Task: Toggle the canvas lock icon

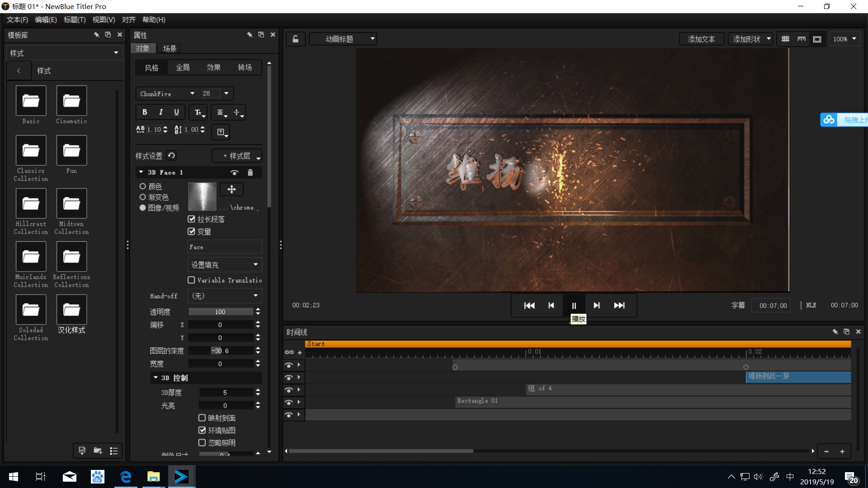Action: pyautogui.click(x=296, y=39)
